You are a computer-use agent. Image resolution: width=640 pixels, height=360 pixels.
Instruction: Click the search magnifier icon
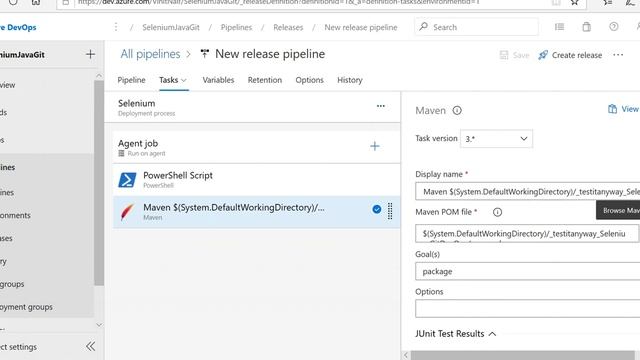pos(423,27)
